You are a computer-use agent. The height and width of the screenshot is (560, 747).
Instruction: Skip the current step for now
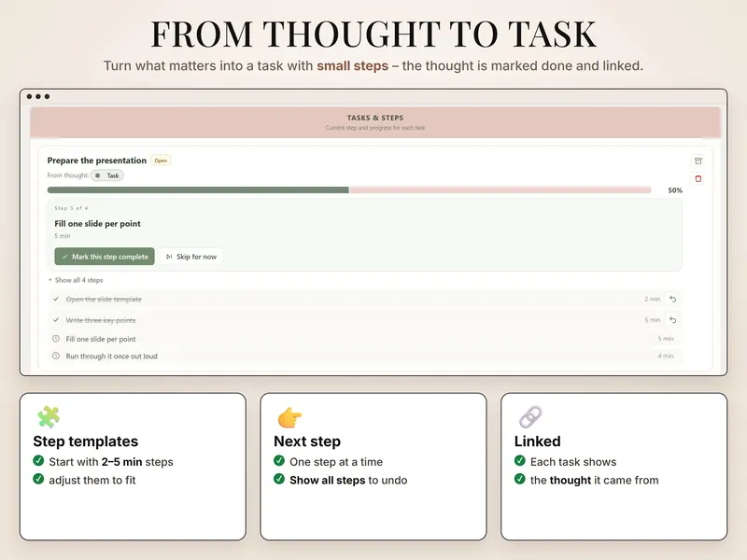click(x=191, y=256)
